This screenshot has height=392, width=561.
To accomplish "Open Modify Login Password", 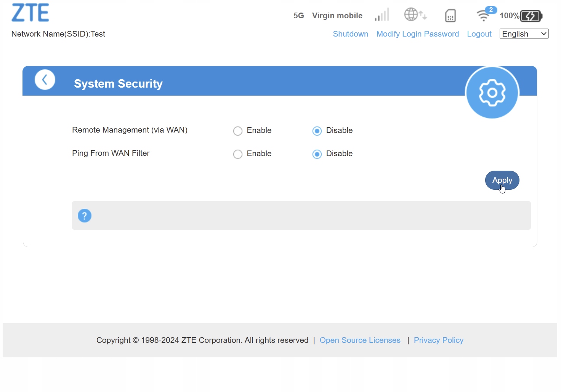I will click(x=417, y=34).
